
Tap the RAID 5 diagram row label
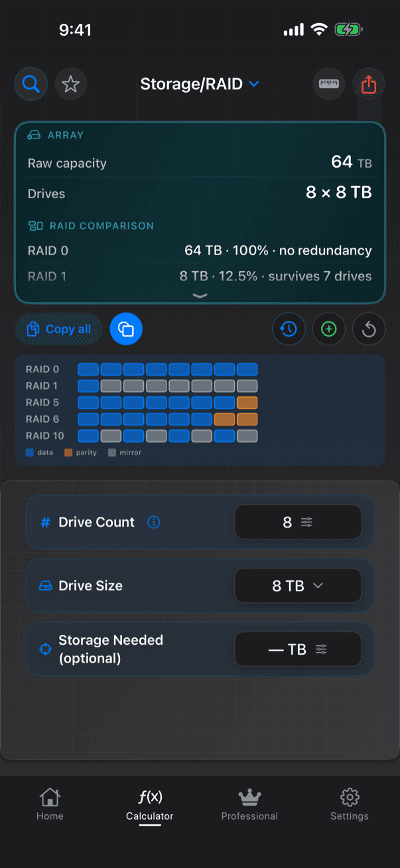[x=42, y=402]
